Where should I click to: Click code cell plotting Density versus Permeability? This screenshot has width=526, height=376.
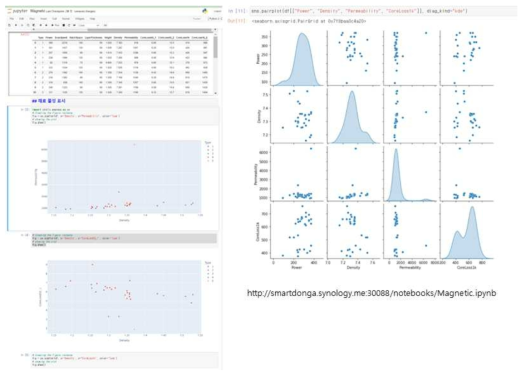click(124, 116)
